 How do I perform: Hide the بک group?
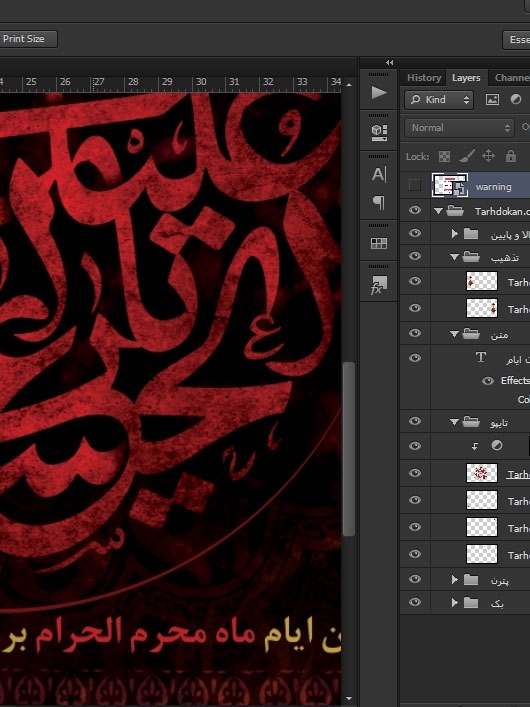pos(415,602)
